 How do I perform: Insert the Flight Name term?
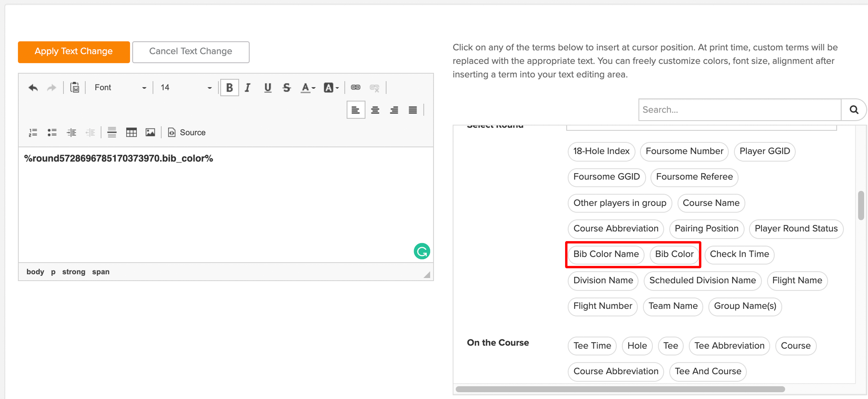coord(797,280)
